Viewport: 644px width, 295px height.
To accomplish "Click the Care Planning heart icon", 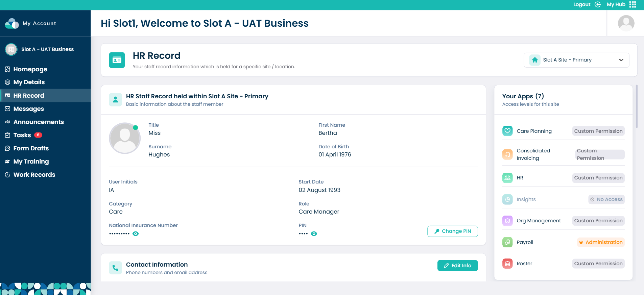I will (x=507, y=131).
